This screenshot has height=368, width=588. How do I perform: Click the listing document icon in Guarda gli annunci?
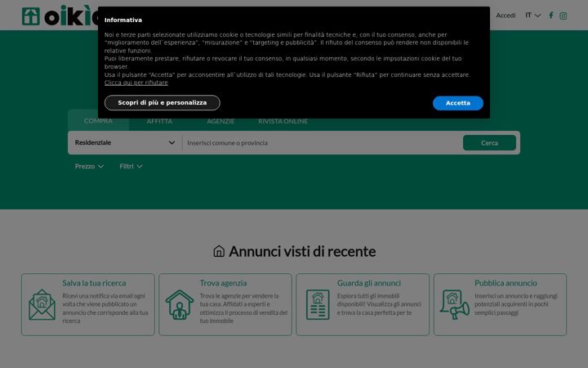318,304
